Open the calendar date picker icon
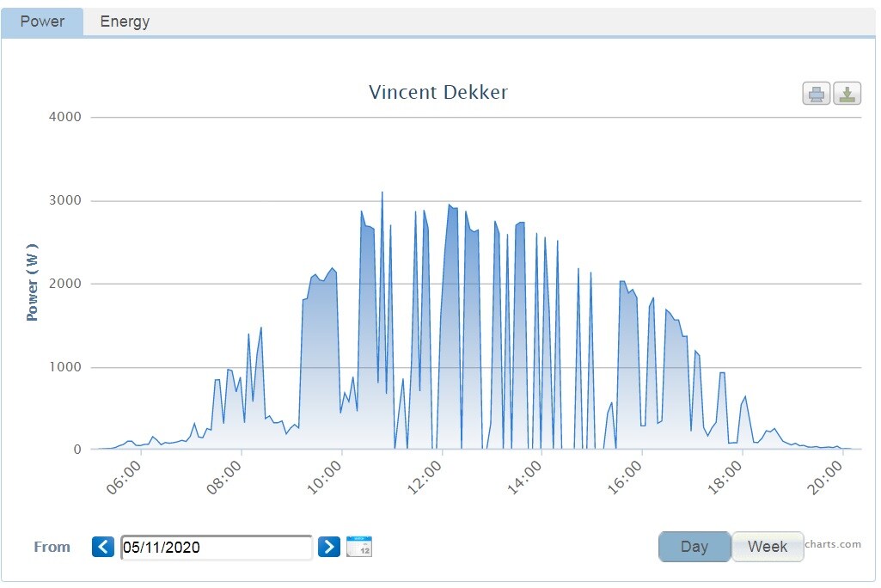This screenshot has height=588, width=881. [359, 547]
